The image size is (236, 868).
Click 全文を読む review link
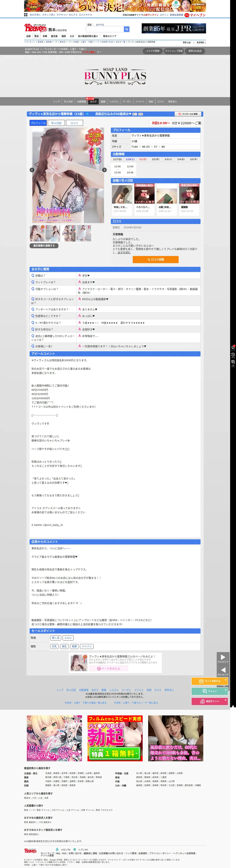(x=124, y=252)
